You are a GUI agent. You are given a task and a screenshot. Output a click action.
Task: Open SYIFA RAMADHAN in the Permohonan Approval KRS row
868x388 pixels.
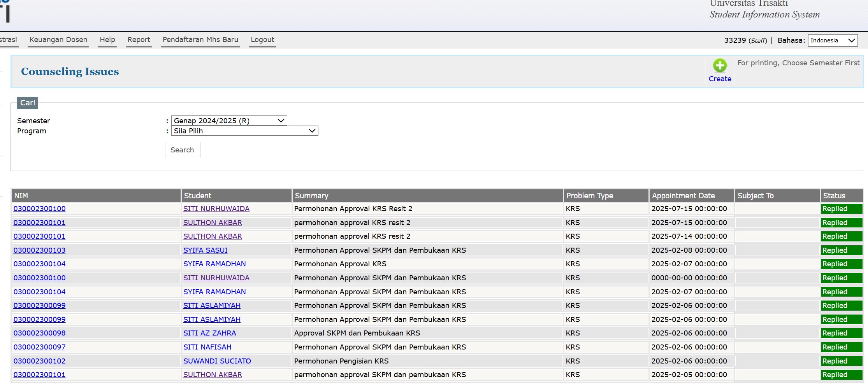coord(214,264)
